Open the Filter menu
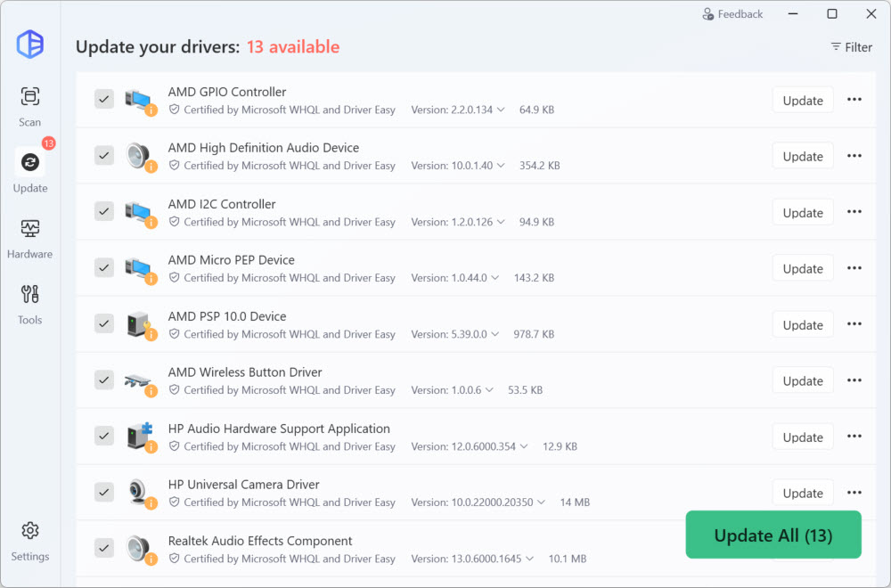This screenshot has width=891, height=588. pyautogui.click(x=851, y=47)
